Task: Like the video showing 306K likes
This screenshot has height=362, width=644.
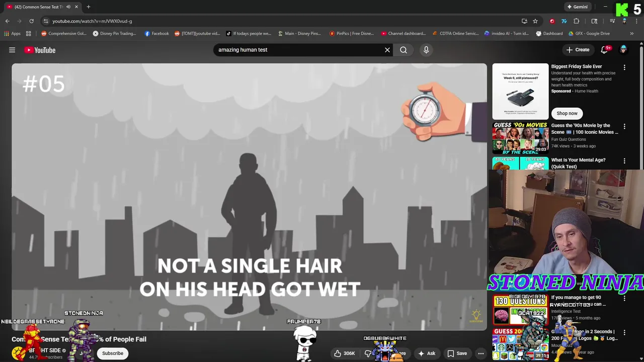Action: tap(344, 353)
